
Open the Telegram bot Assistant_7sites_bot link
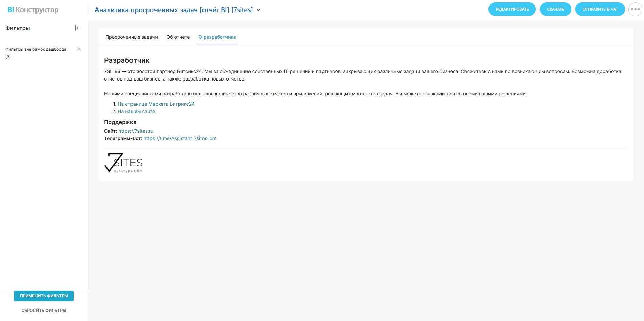point(180,138)
